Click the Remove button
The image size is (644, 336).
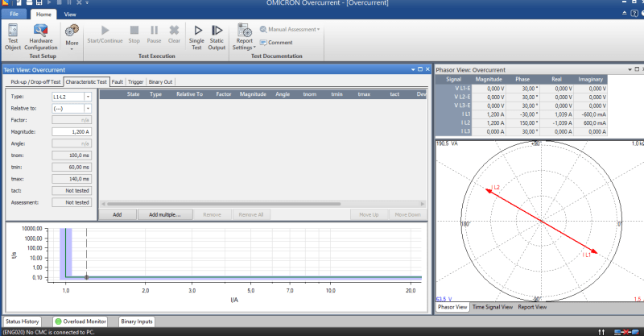pyautogui.click(x=212, y=214)
